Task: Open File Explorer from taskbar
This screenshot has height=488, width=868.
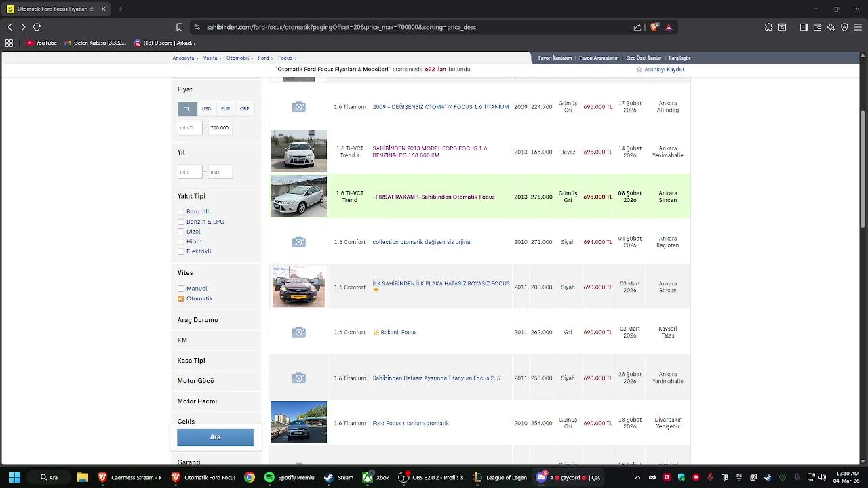Action: pyautogui.click(x=83, y=477)
